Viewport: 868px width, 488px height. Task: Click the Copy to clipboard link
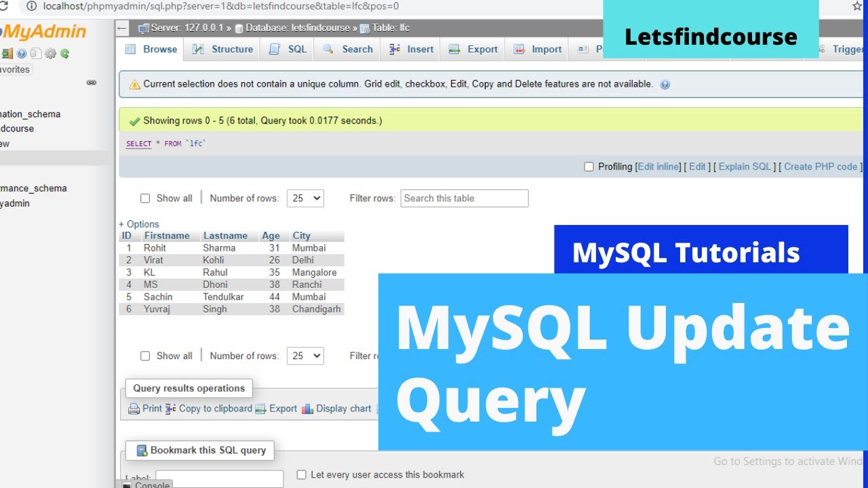(x=216, y=409)
